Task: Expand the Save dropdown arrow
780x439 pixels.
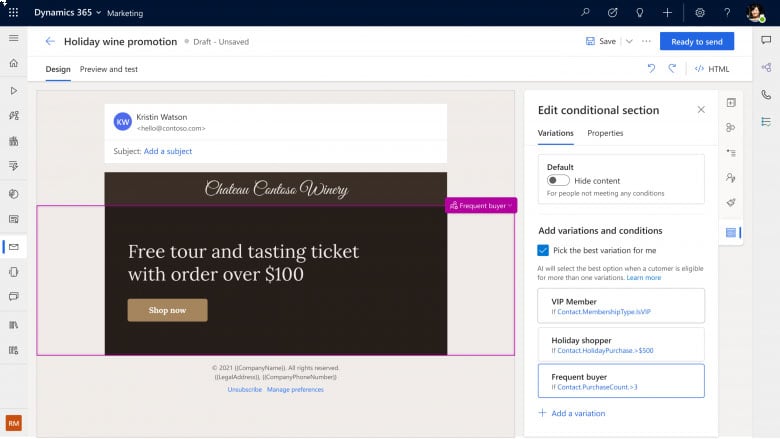Action: (629, 41)
